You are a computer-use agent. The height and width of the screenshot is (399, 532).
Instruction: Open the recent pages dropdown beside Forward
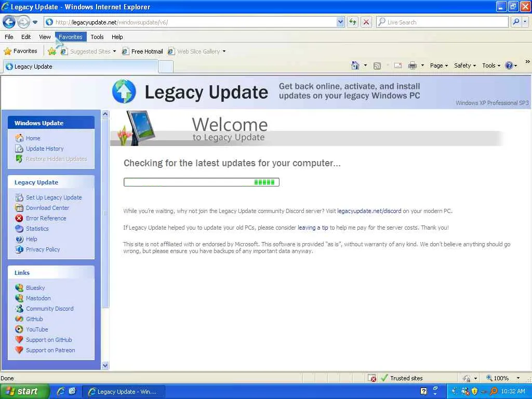[x=35, y=22]
